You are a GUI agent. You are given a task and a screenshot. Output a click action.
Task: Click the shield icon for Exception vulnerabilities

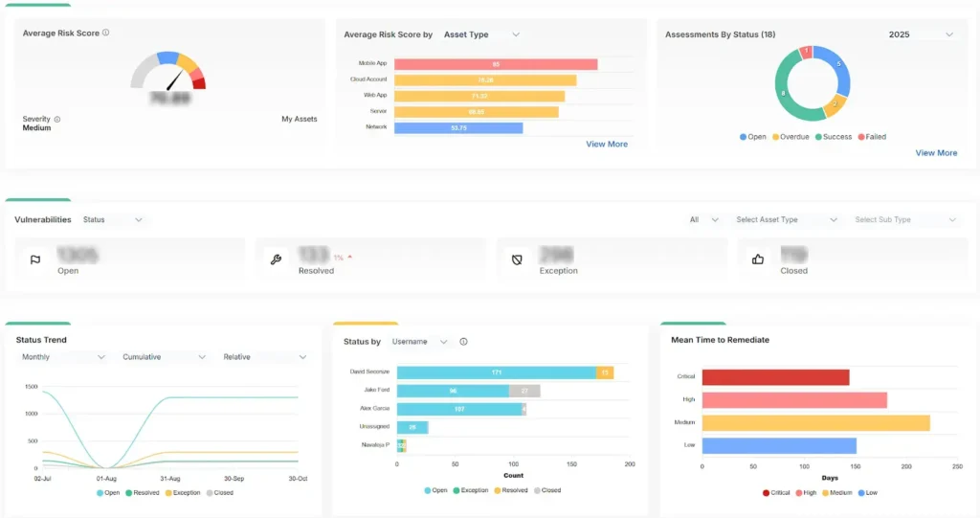[517, 259]
